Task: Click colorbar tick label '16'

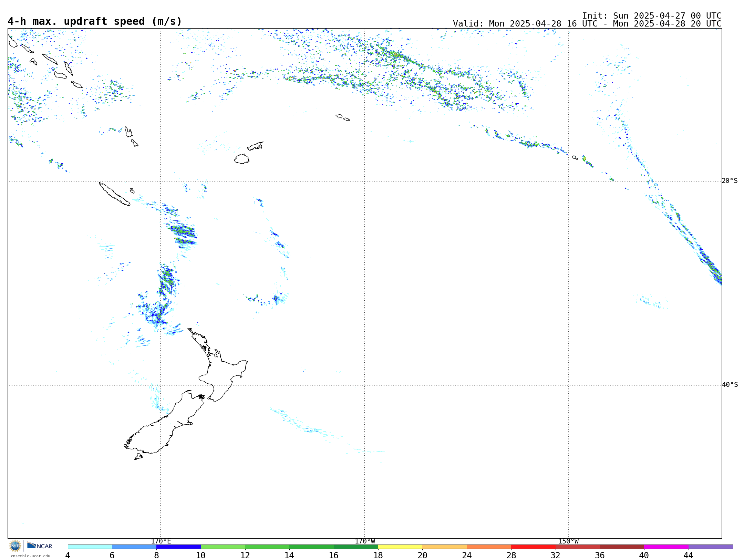Action: pyautogui.click(x=334, y=555)
